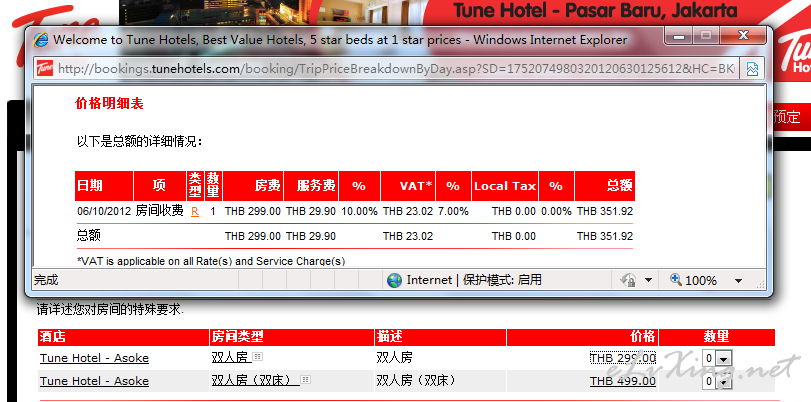
Task: Click the 保护模式: 启用 status text
Action: (x=502, y=280)
